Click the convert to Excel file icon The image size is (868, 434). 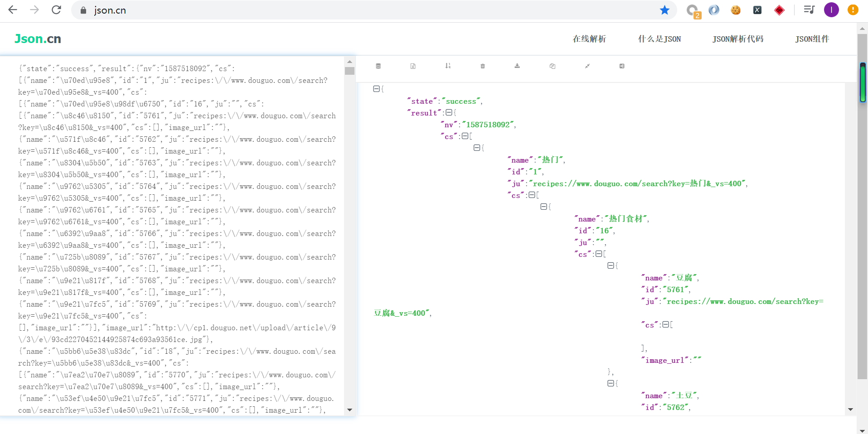point(413,66)
